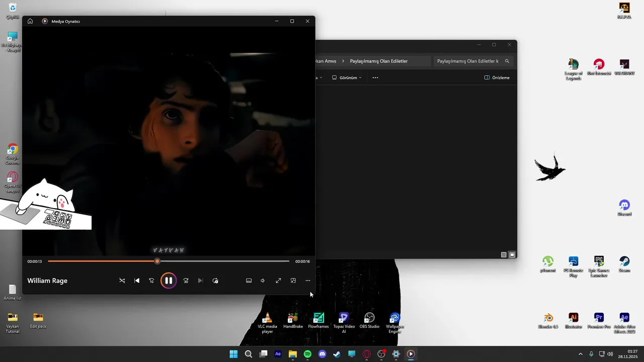Select the Epic Games Launcher desktop icon
Image resolution: width=644 pixels, height=362 pixels.
pyautogui.click(x=599, y=266)
